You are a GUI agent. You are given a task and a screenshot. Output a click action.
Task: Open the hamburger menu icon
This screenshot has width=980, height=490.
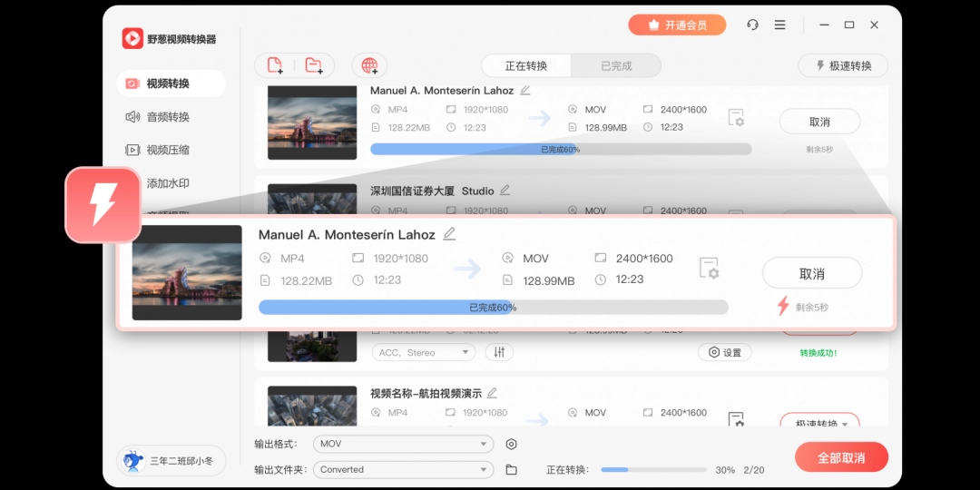[x=780, y=25]
